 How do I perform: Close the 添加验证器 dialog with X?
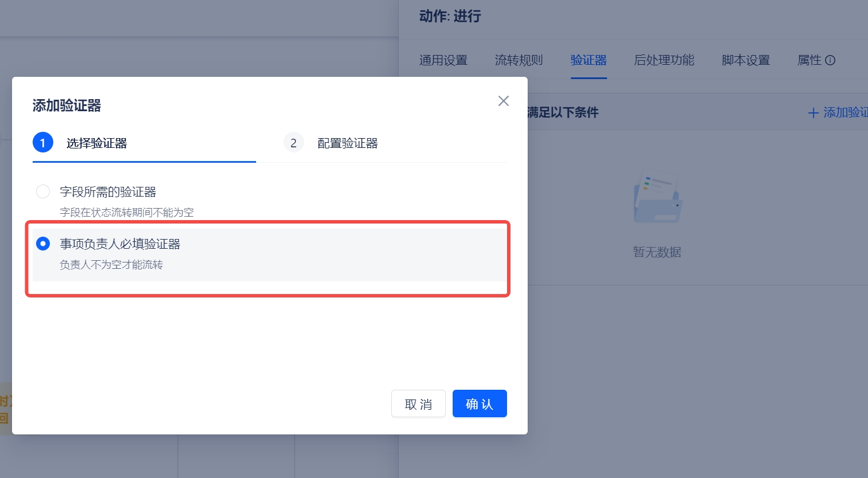[503, 101]
